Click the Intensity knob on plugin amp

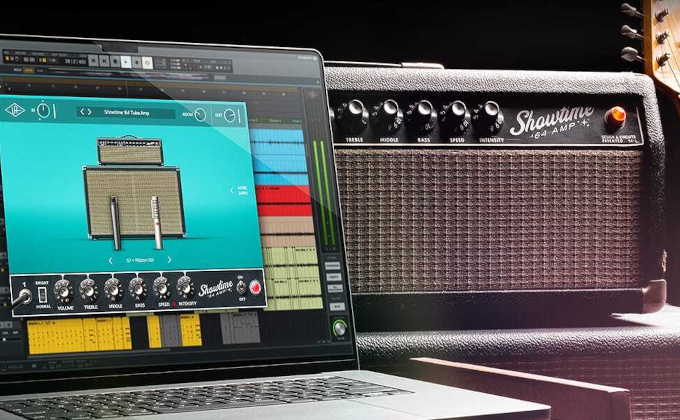pos(184,288)
